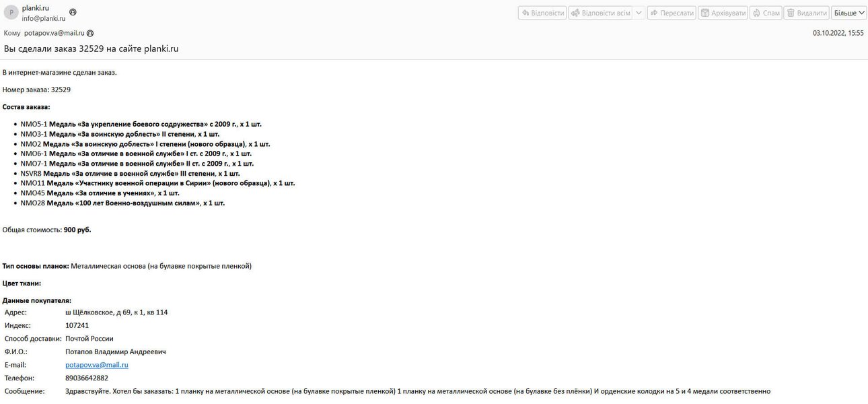Click recipient potapov.va@mail.ru in the Кому line
Image resolution: width=868 pixels, height=404 pixels.
click(x=54, y=33)
